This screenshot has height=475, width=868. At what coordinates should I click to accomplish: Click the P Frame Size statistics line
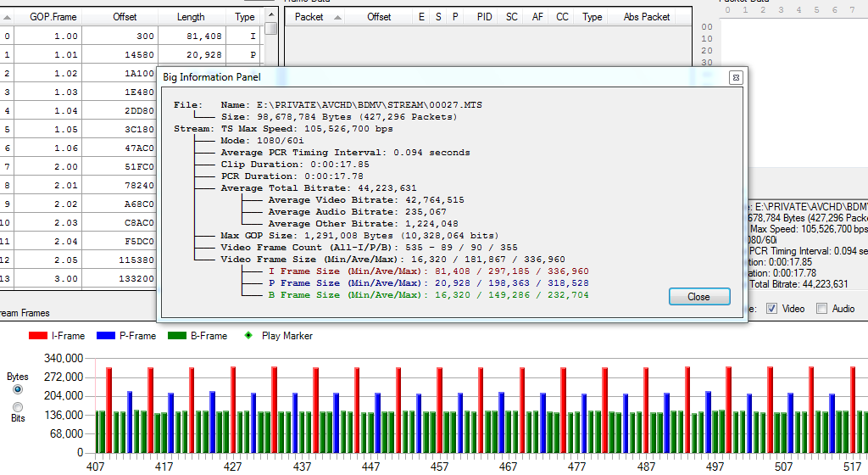click(x=428, y=283)
